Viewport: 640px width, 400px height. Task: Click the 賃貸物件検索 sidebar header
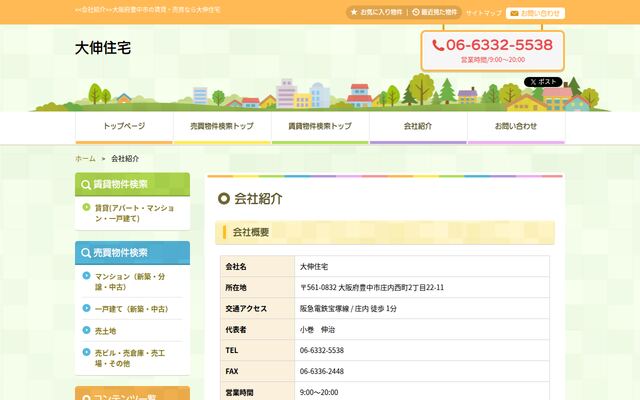point(132,184)
